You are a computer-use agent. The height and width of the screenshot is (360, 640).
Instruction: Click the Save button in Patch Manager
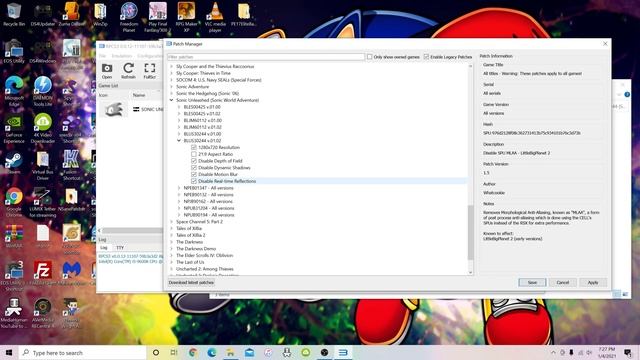click(x=532, y=282)
